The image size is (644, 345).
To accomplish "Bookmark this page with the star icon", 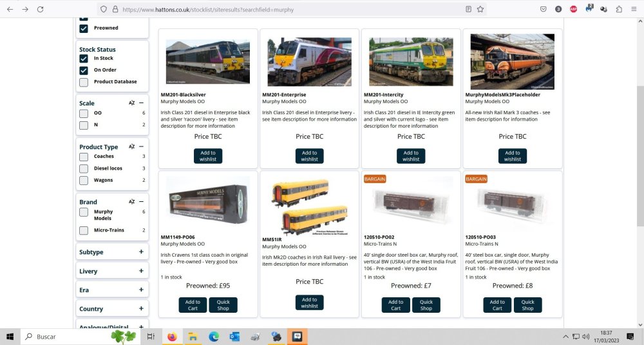I will coord(480,9).
